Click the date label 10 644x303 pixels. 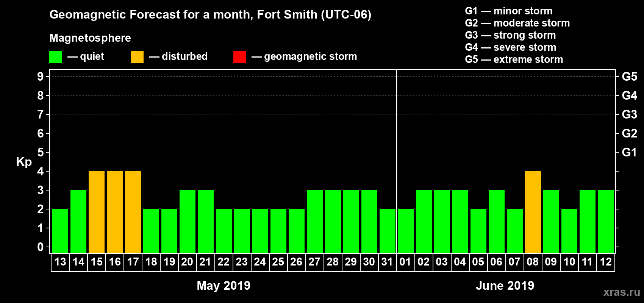pyautogui.click(x=569, y=262)
